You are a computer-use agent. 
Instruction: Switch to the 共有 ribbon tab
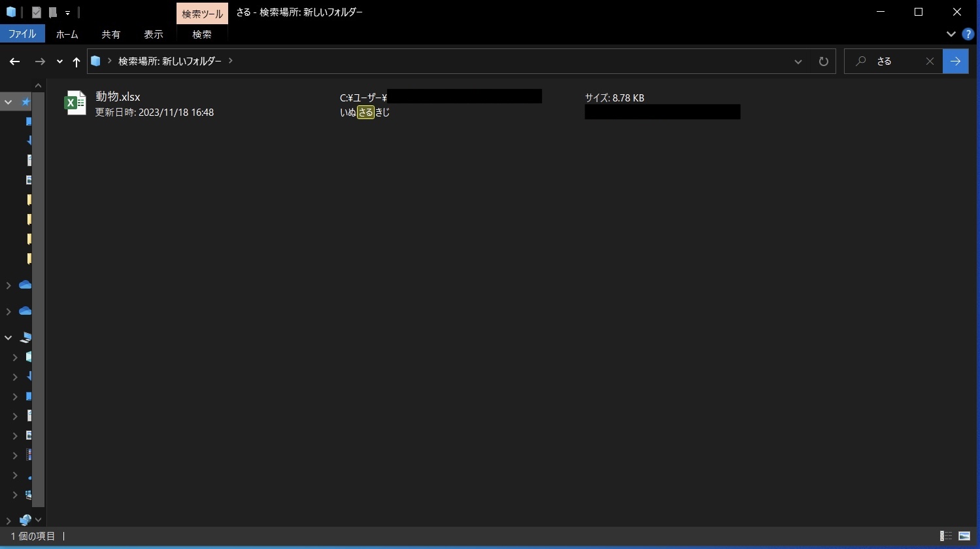pyautogui.click(x=110, y=34)
